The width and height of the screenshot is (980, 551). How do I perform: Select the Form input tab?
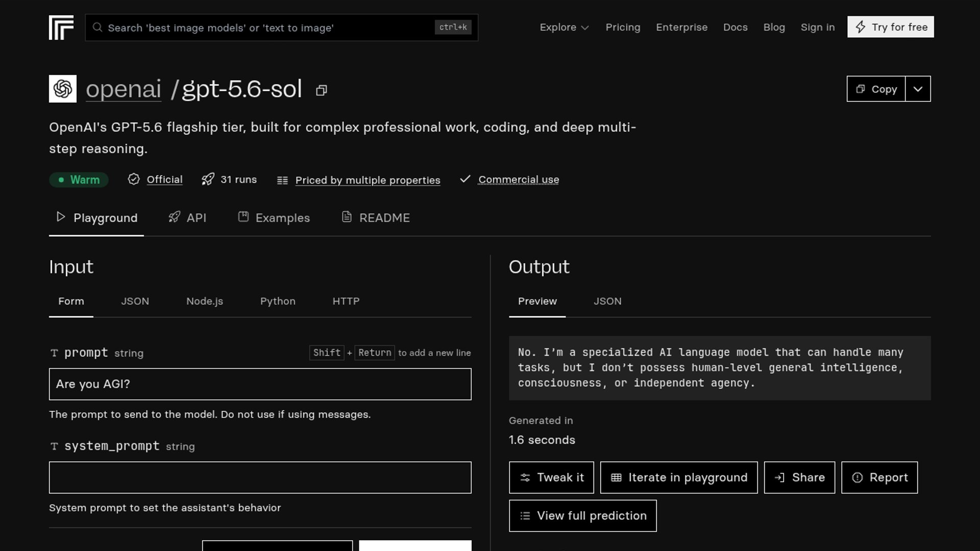71,302
